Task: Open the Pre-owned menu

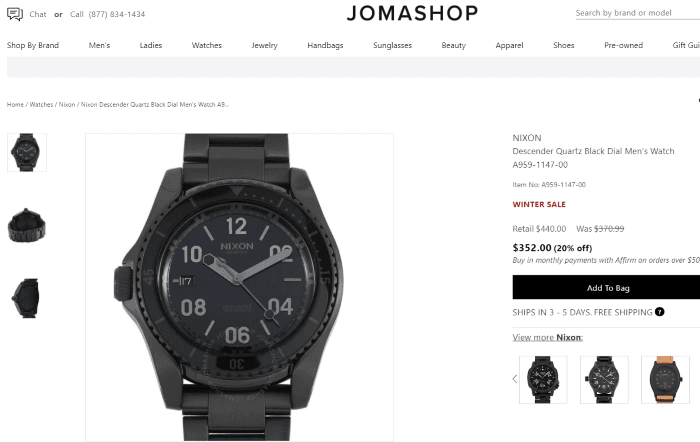Action: [623, 45]
